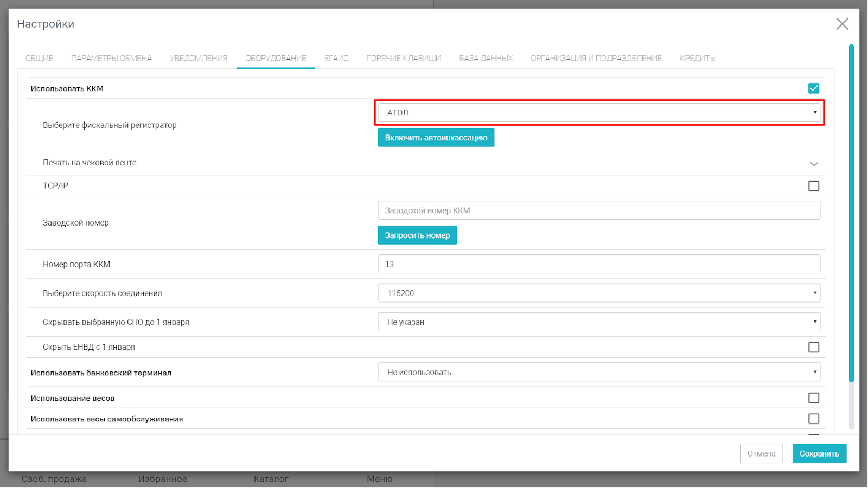Screen dimensions: 868x488
Task: Click the Отмена button
Action: [x=761, y=454]
